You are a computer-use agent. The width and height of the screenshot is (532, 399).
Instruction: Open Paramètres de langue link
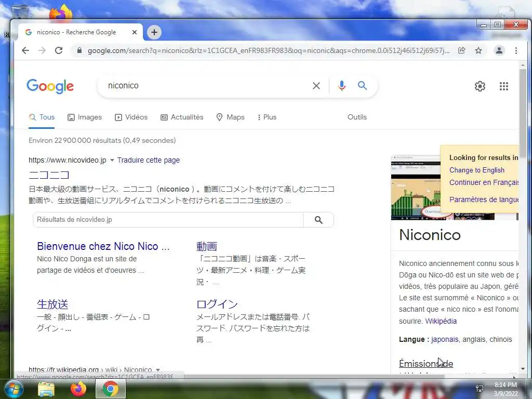click(x=484, y=199)
